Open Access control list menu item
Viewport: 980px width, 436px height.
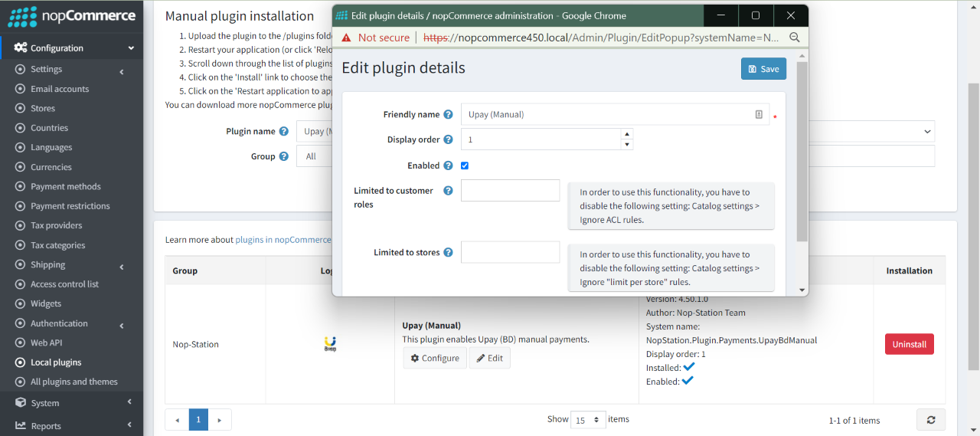click(x=65, y=284)
